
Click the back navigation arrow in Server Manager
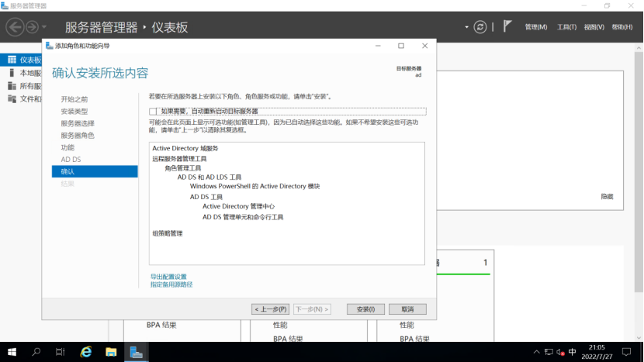(14, 27)
